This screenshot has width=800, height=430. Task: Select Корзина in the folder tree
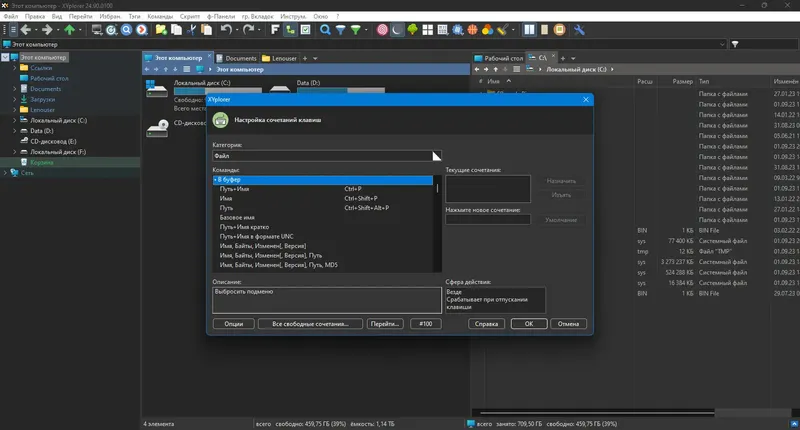tap(41, 162)
